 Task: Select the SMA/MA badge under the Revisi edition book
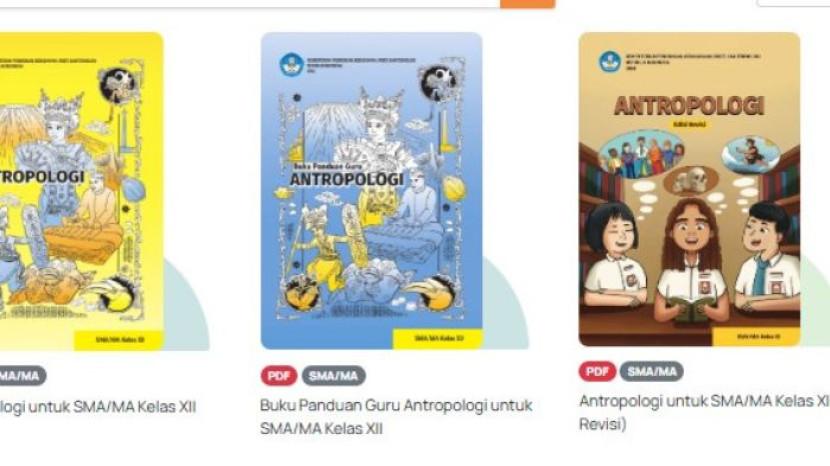[x=652, y=372]
